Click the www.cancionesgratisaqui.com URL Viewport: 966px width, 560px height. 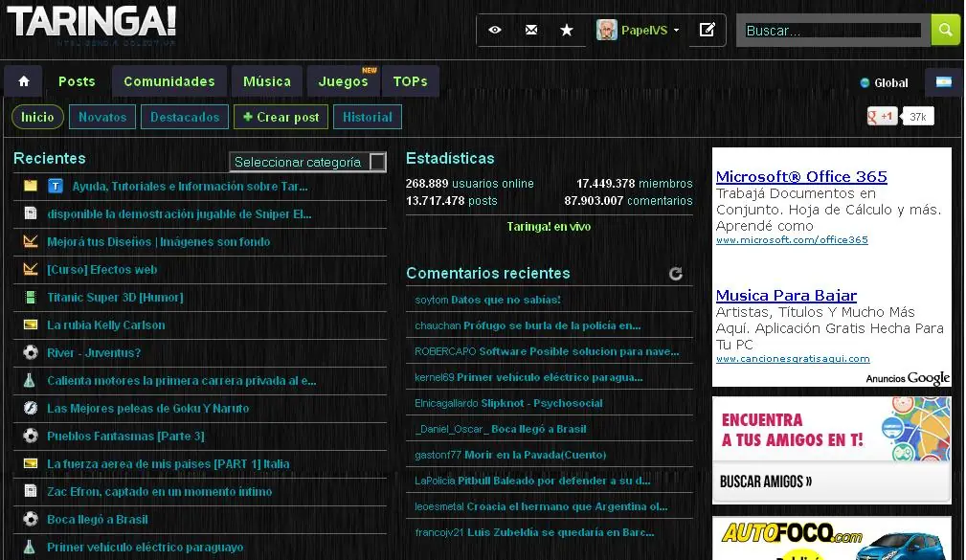pos(793,359)
